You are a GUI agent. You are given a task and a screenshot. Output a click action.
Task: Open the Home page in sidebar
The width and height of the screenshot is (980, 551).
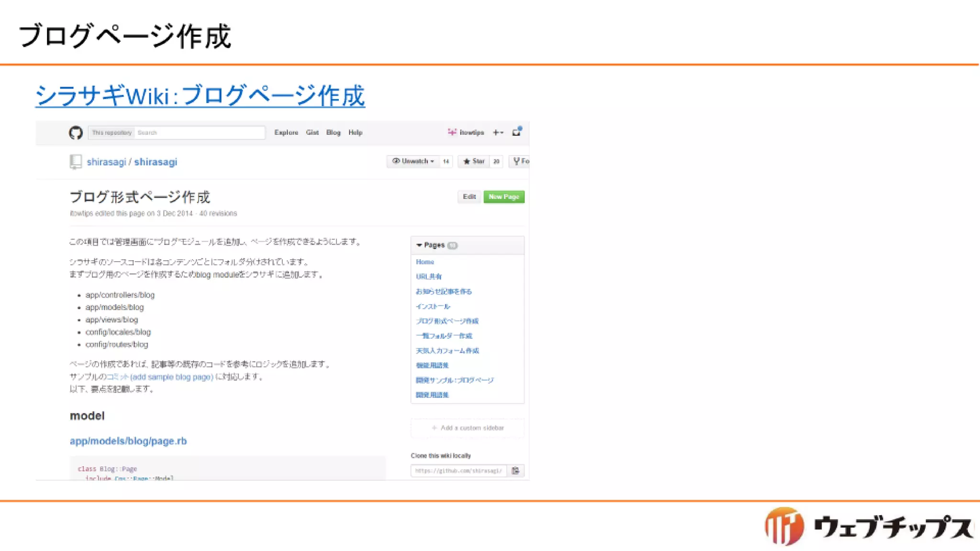(x=424, y=262)
